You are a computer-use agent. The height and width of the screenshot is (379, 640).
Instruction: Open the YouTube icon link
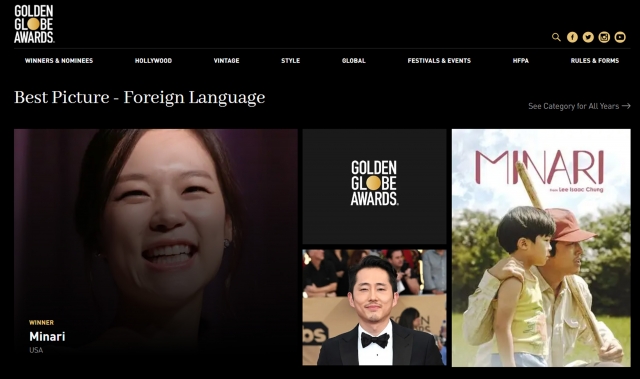[x=620, y=37]
